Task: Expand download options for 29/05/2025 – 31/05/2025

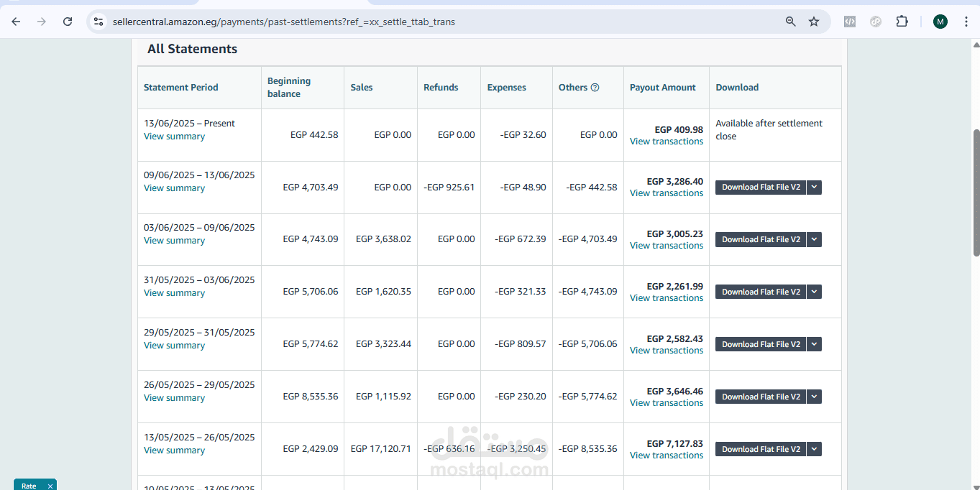Action: click(x=814, y=344)
